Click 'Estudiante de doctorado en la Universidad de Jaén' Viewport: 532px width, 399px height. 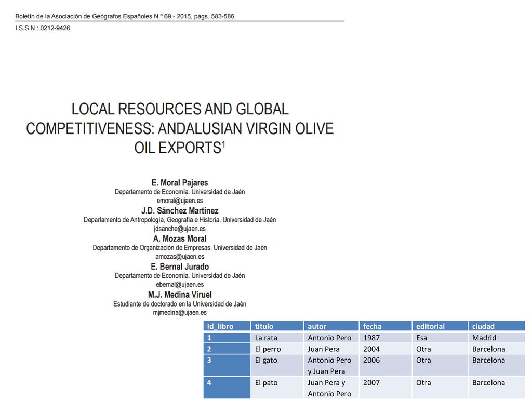180,304
